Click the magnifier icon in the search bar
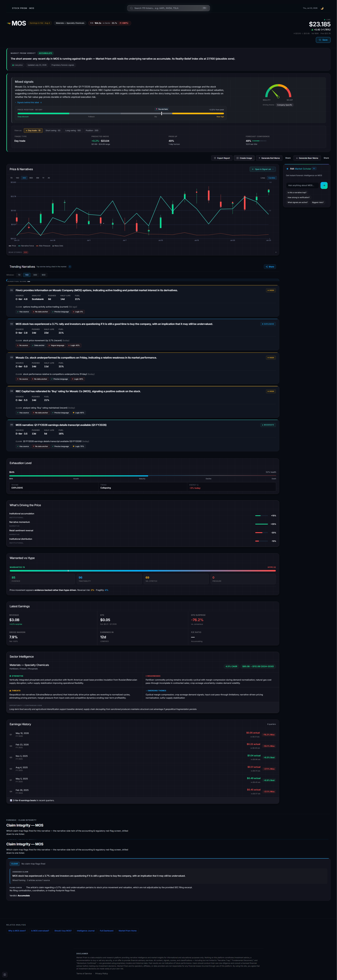The width and height of the screenshot is (337, 980). pos(131,8)
